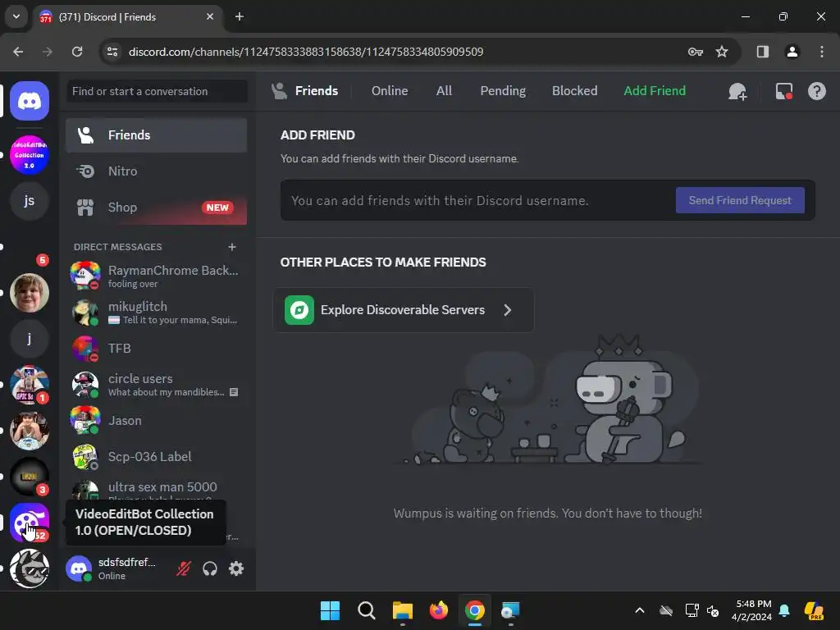Focus the Discord username input field
Viewport: 840px width, 630px height.
coord(477,200)
